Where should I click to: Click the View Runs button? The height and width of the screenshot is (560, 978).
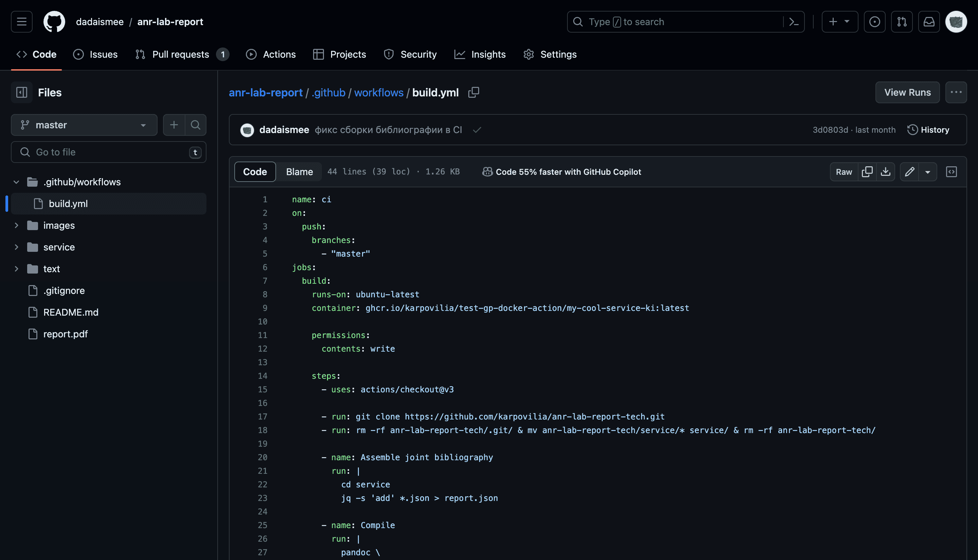[x=907, y=92]
